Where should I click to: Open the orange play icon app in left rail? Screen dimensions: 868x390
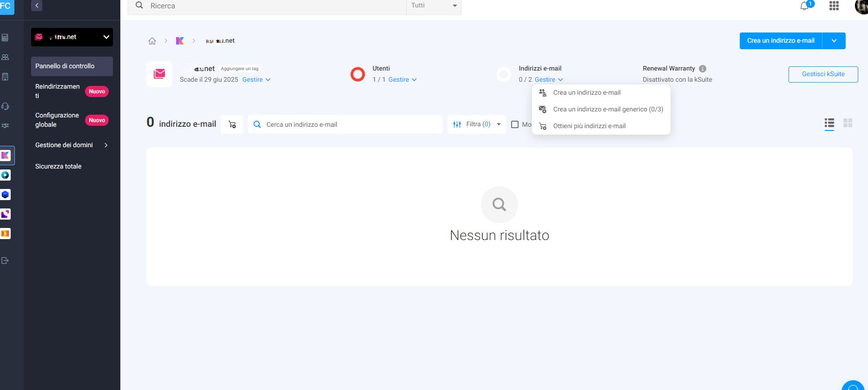point(6,234)
